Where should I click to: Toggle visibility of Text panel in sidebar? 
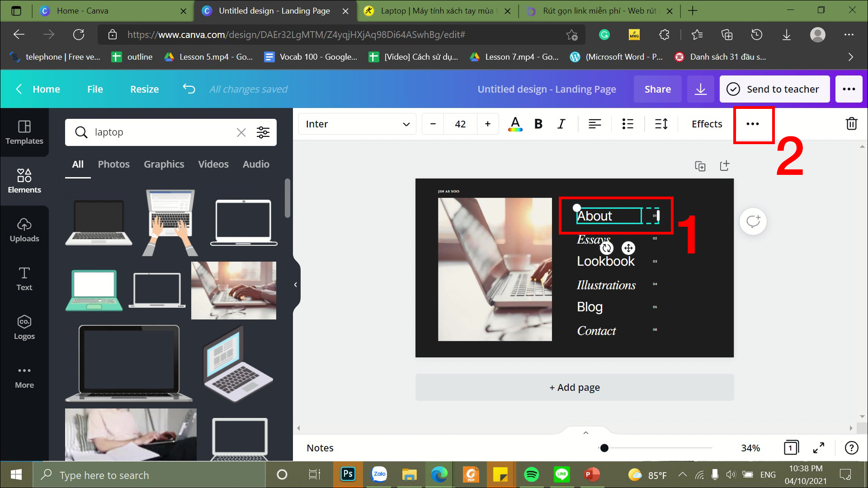(24, 278)
